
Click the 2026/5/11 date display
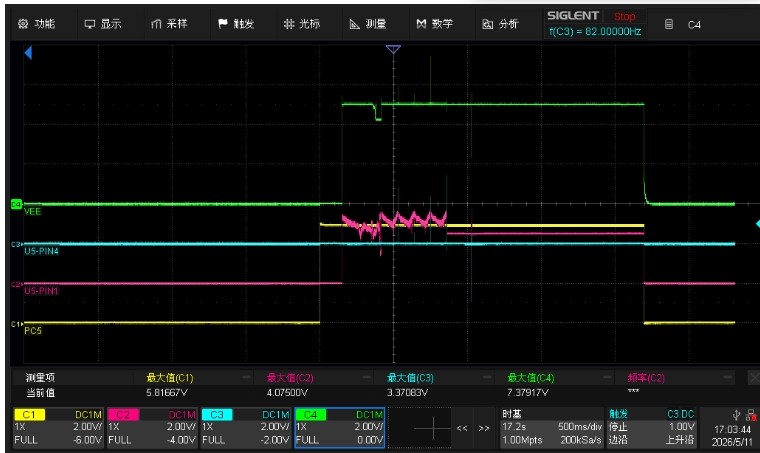pyautogui.click(x=732, y=442)
